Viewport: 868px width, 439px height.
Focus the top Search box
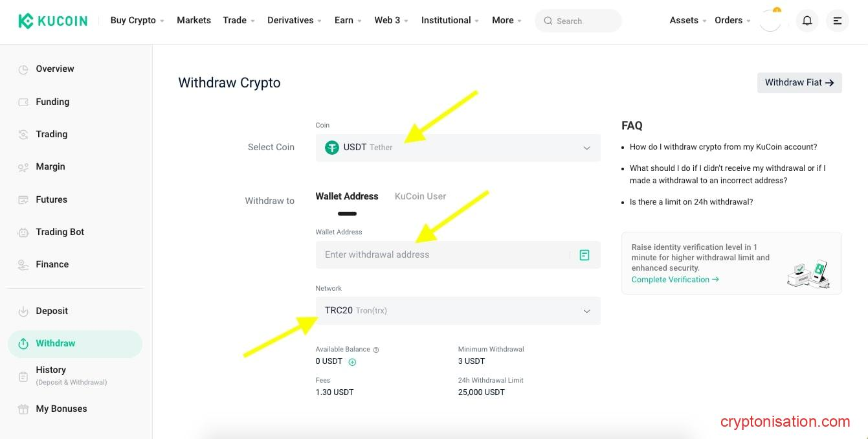(578, 21)
